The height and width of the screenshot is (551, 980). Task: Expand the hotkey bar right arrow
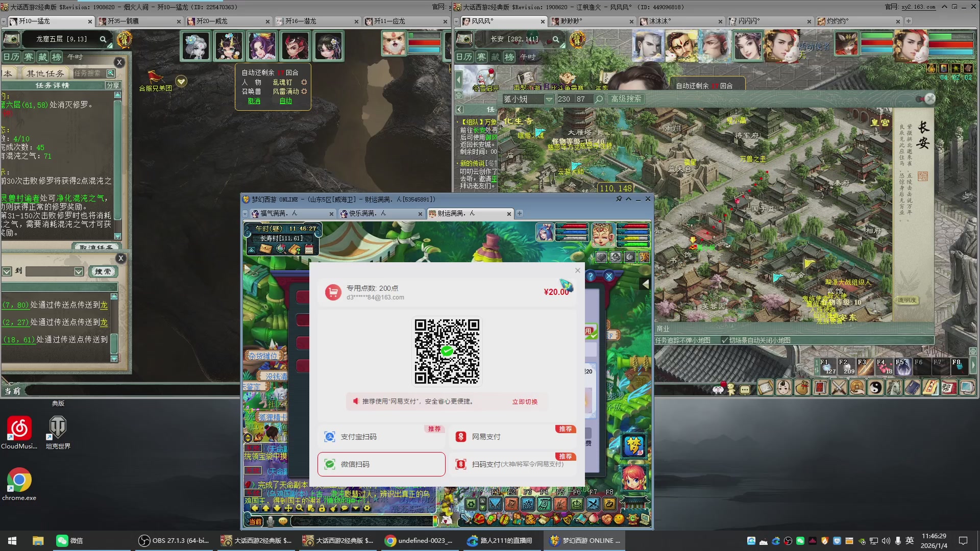973,365
